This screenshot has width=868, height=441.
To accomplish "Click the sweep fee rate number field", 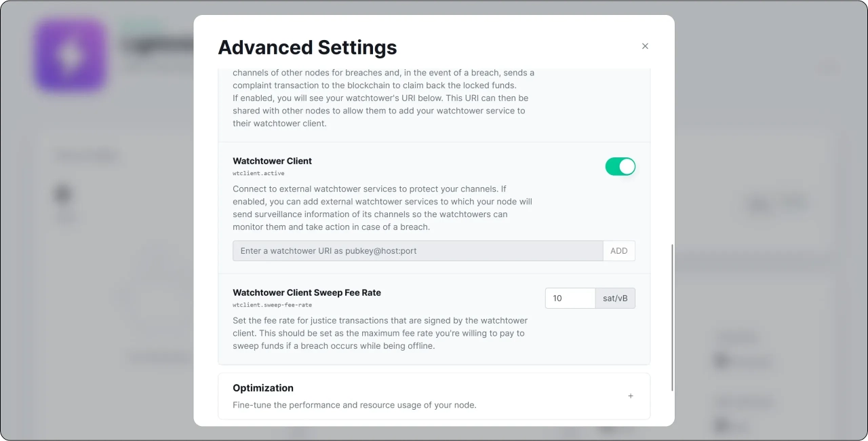I will click(x=570, y=299).
